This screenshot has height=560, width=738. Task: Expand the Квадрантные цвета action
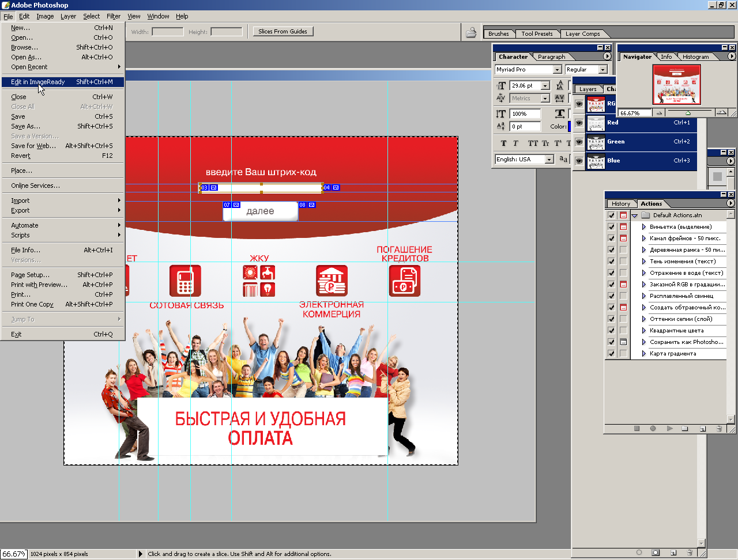coord(644,331)
